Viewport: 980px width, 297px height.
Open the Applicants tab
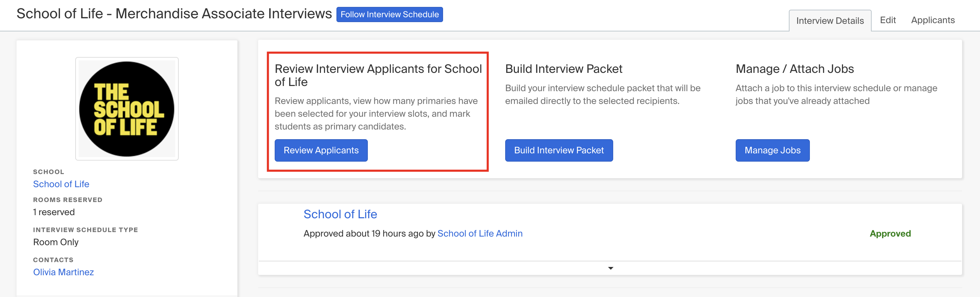click(x=932, y=20)
